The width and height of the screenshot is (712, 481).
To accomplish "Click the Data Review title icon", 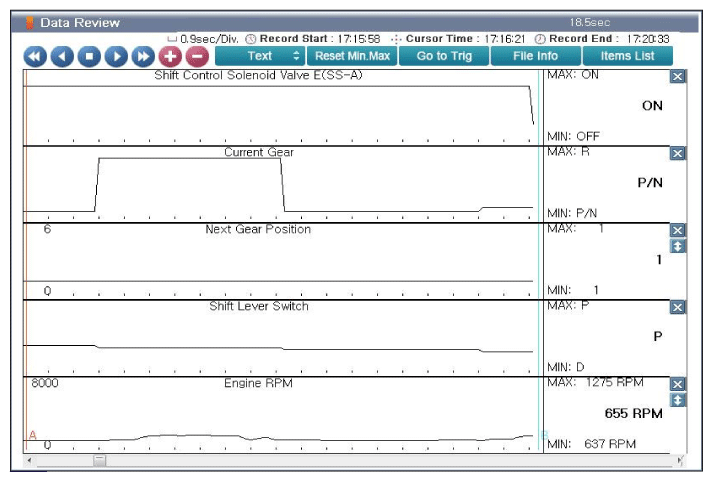I will point(30,23).
